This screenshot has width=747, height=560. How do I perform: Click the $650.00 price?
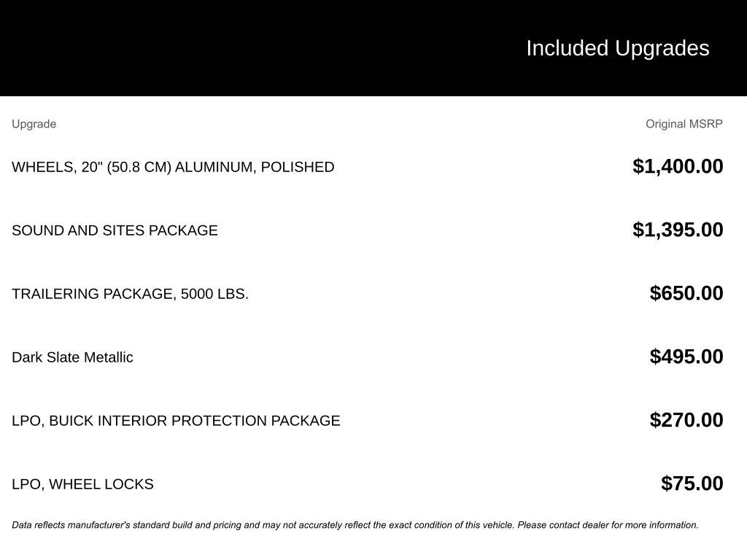[686, 293]
